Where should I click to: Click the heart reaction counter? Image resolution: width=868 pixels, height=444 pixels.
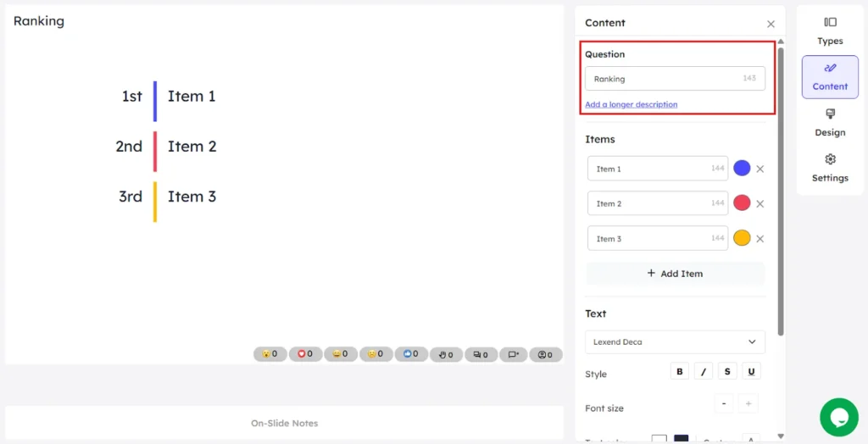[304, 354]
